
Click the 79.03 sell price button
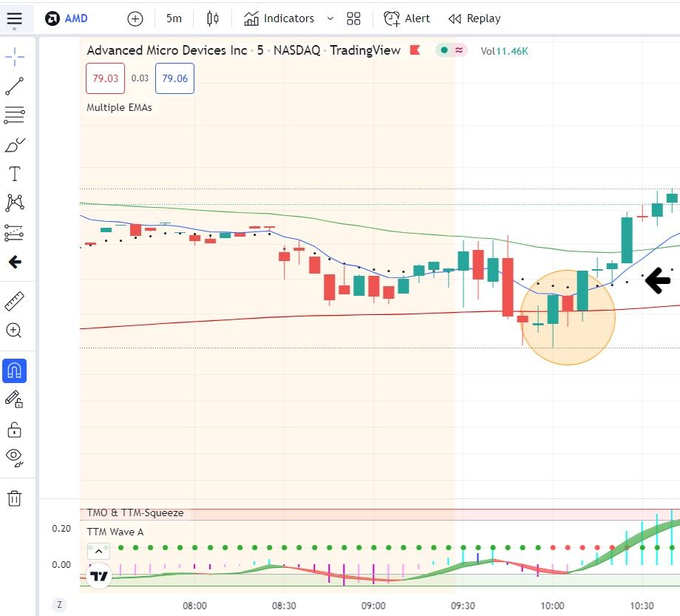click(x=106, y=78)
